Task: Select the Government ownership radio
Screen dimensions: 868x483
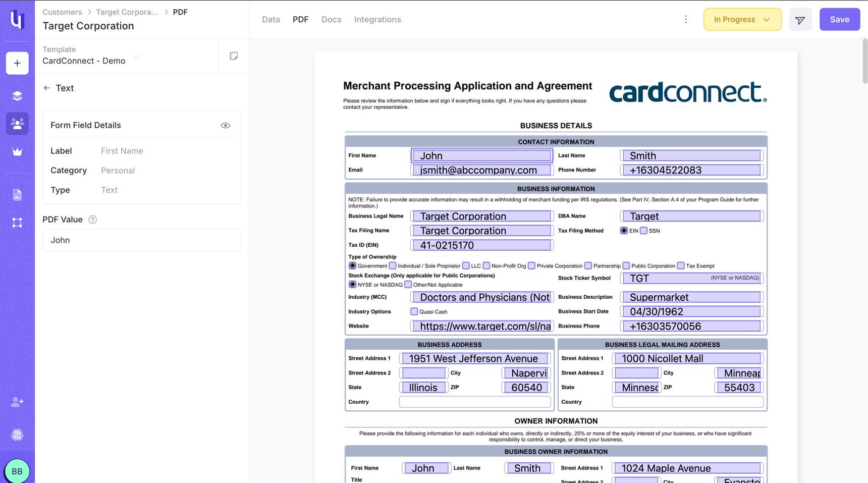Action: pyautogui.click(x=352, y=265)
